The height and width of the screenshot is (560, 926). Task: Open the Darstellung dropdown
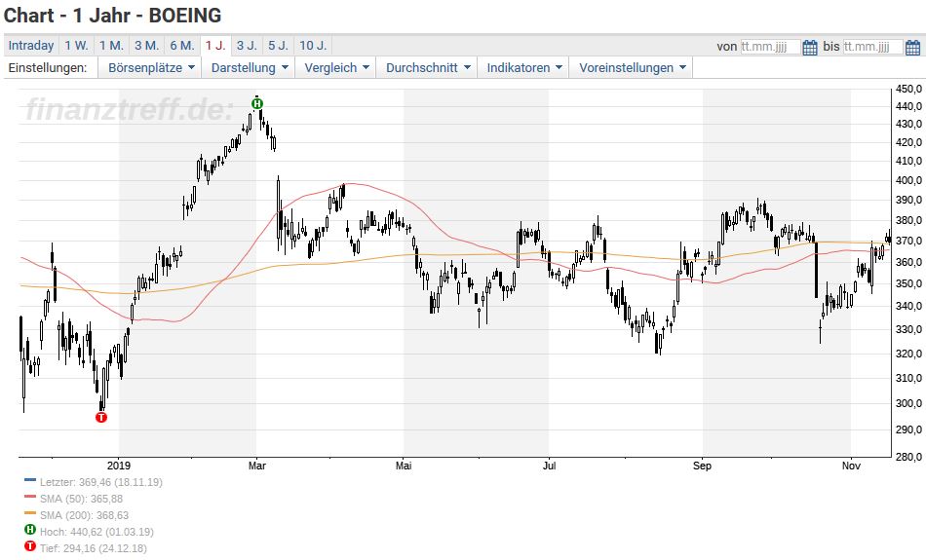point(250,68)
